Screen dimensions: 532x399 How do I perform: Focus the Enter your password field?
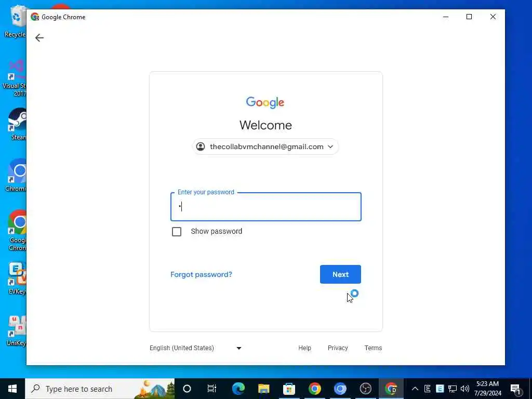(x=265, y=207)
